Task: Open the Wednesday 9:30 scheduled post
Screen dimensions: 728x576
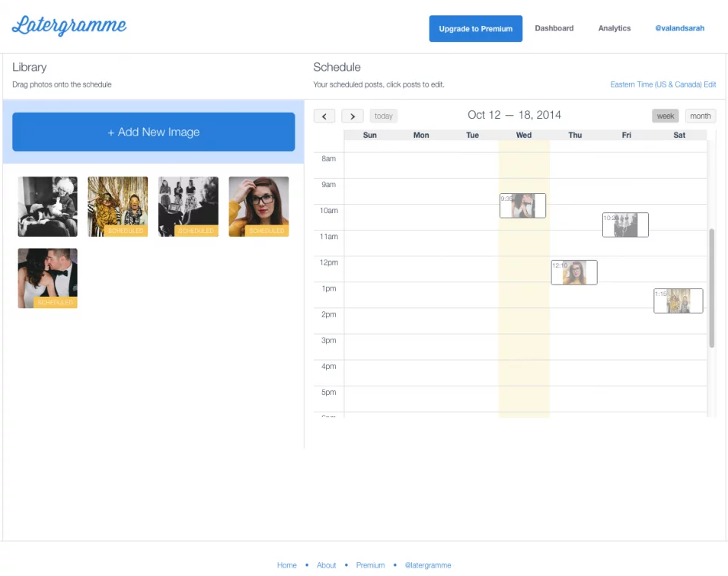Action: [522, 205]
